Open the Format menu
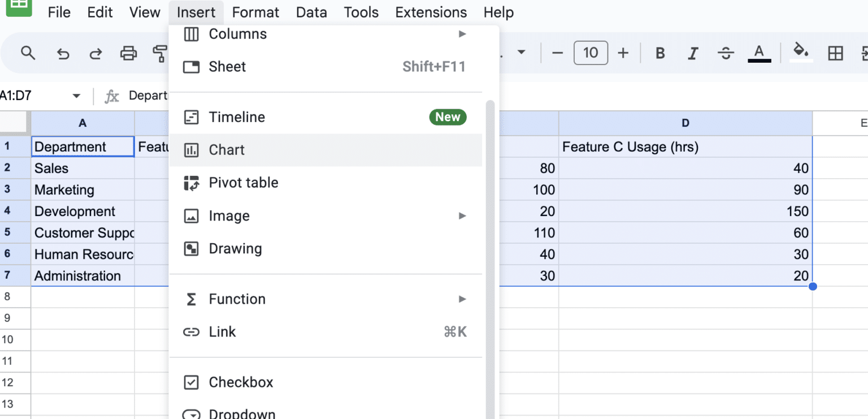Viewport: 868px width, 419px height. point(255,12)
